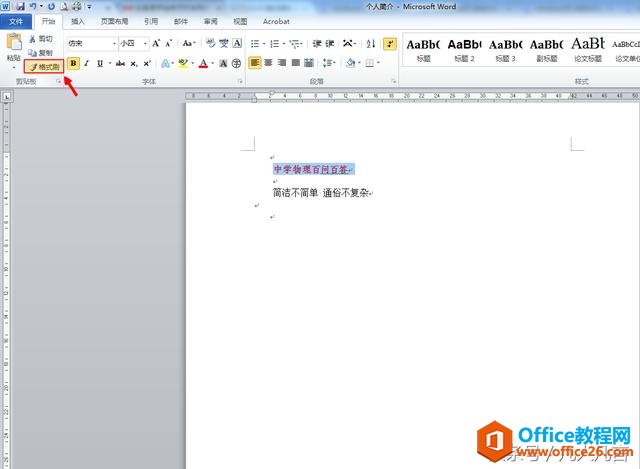Apply red font color button
This screenshot has height=469, width=640.
(203, 63)
